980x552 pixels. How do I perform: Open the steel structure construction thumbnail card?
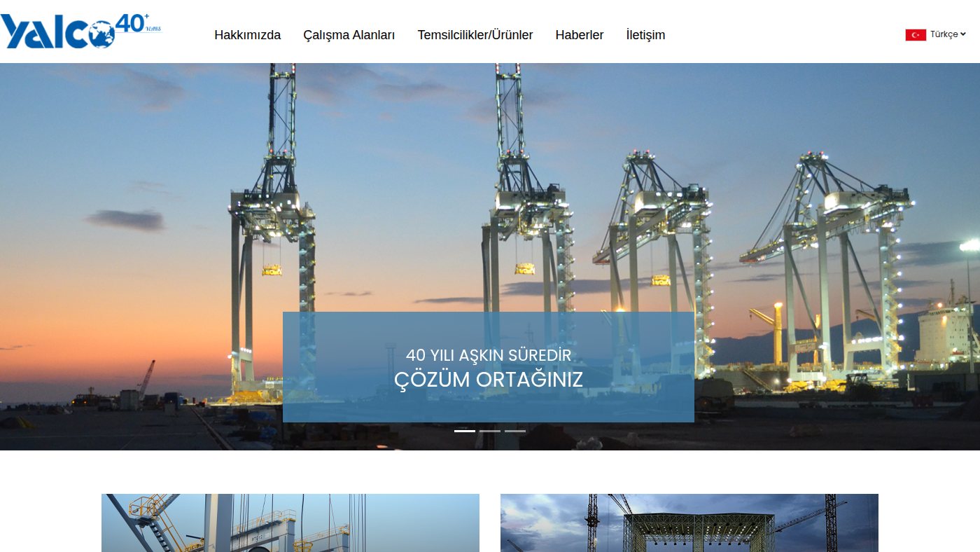coord(689,523)
